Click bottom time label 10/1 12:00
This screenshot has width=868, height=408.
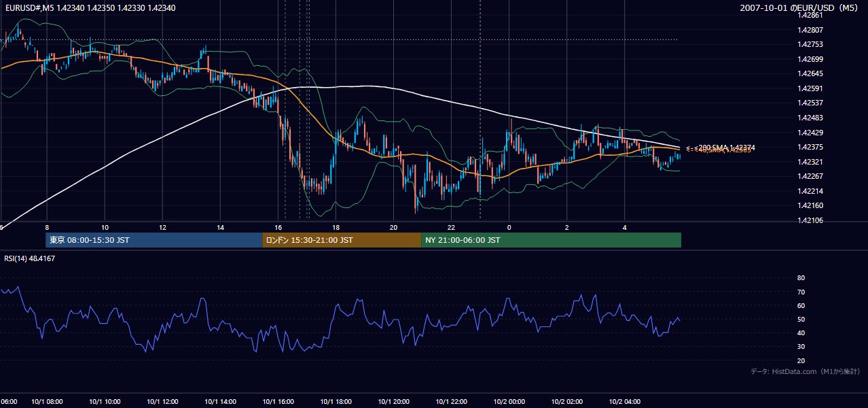(162, 402)
